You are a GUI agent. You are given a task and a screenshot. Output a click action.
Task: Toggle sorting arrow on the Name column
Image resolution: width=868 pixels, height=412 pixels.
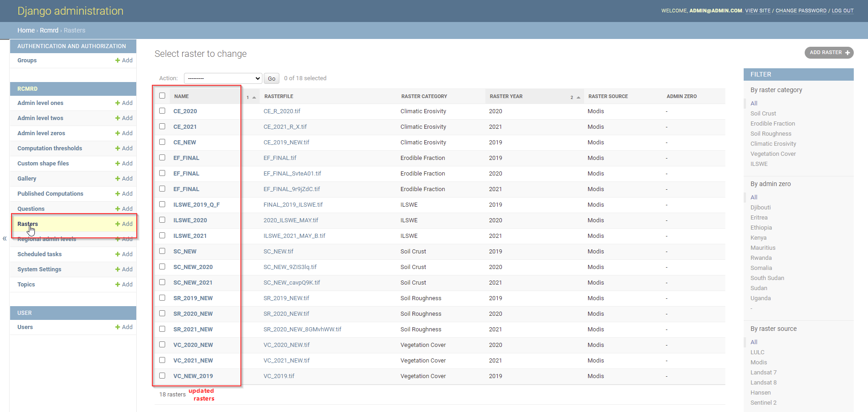[254, 97]
